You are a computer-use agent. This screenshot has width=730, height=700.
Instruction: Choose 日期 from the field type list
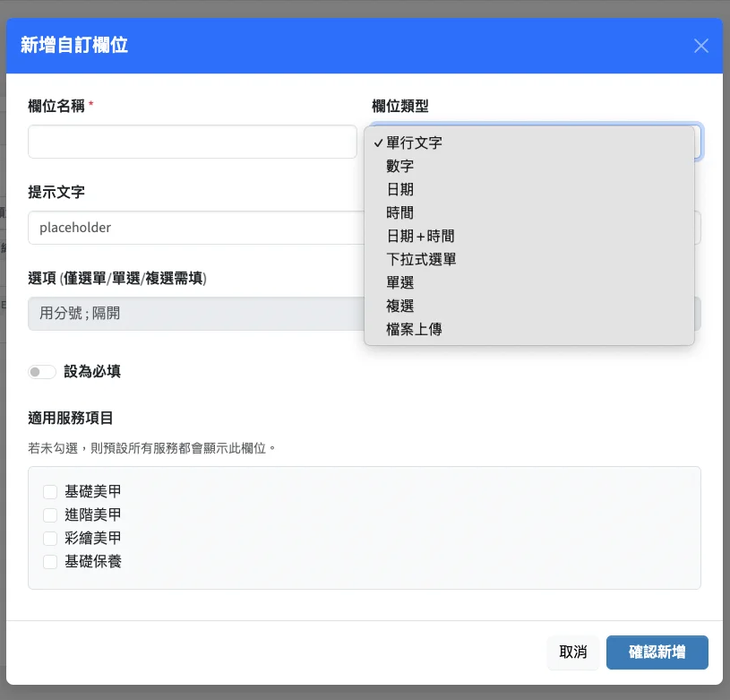(400, 189)
